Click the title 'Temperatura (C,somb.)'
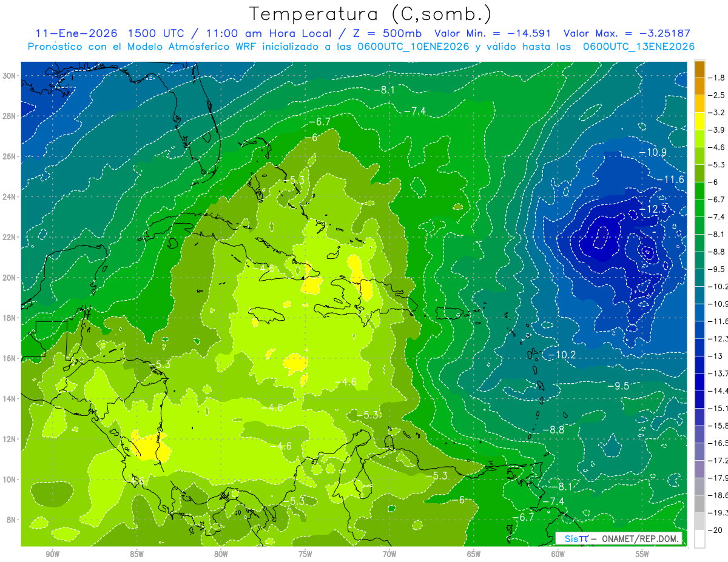Image resolution: width=728 pixels, height=562 pixels. click(370, 14)
